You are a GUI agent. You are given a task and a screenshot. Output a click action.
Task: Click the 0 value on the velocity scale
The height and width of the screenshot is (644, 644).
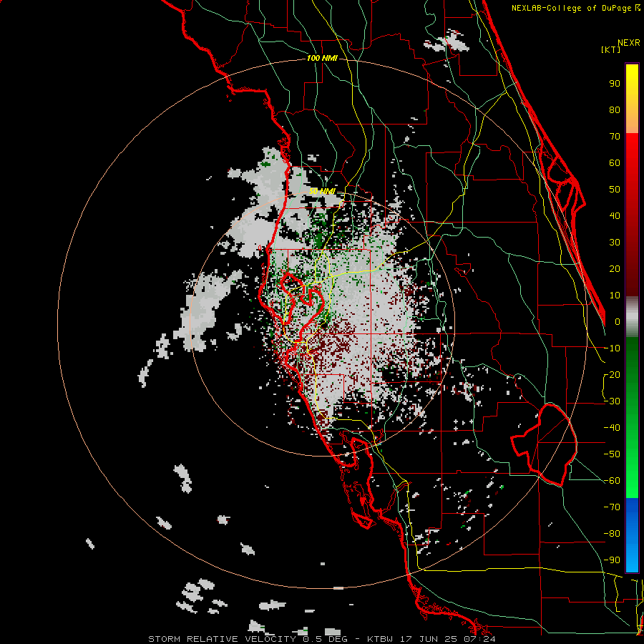click(x=618, y=322)
